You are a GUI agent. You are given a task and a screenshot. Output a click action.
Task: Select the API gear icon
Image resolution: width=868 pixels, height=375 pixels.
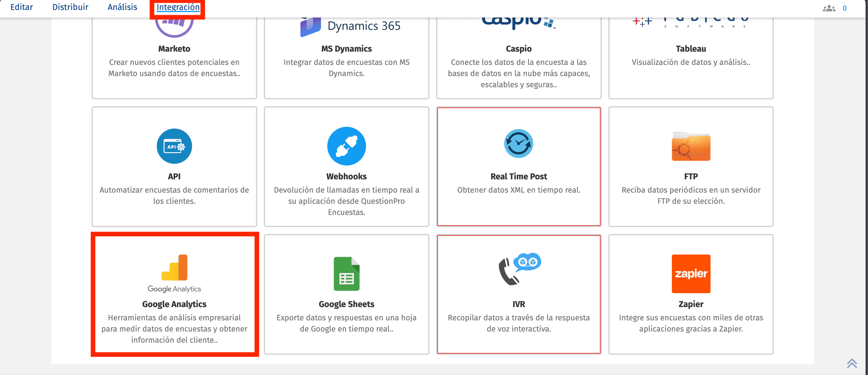[174, 146]
